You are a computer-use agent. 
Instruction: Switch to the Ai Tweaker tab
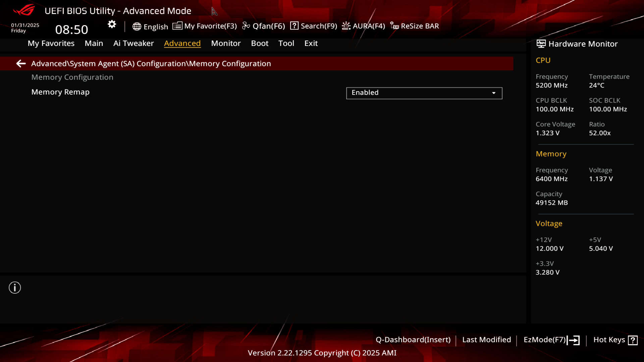[x=133, y=43]
